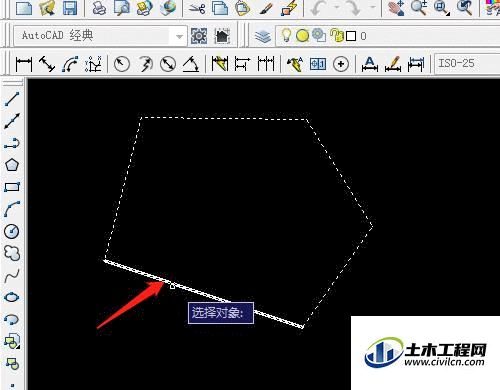500x390 pixels.
Task: Click Zoom Previous icon
Action: [x=464, y=7]
